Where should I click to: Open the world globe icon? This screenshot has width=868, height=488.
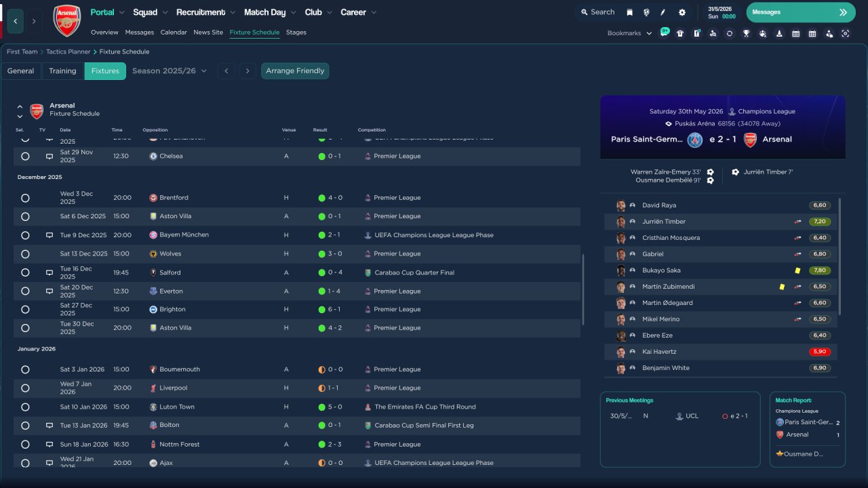tap(646, 12)
